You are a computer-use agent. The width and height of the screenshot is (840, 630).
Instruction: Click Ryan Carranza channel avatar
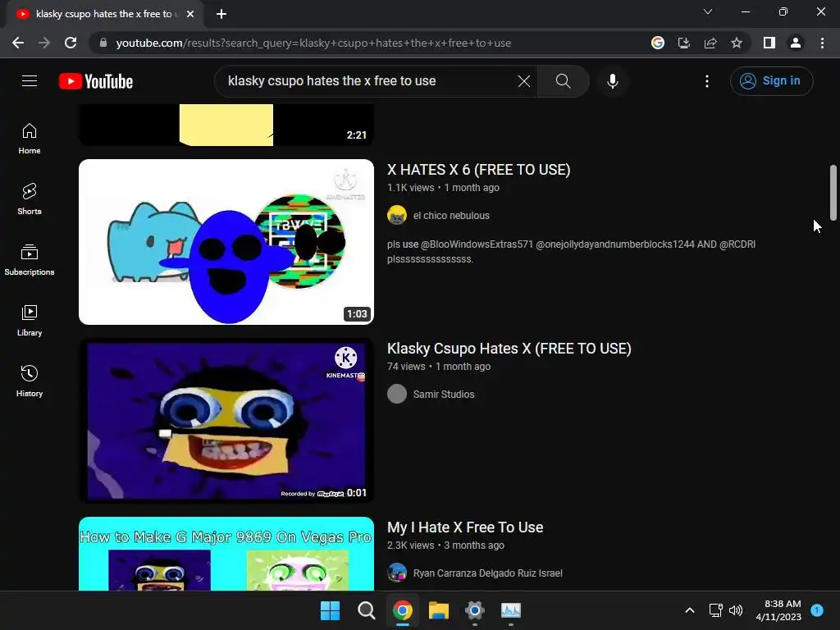pos(397,573)
